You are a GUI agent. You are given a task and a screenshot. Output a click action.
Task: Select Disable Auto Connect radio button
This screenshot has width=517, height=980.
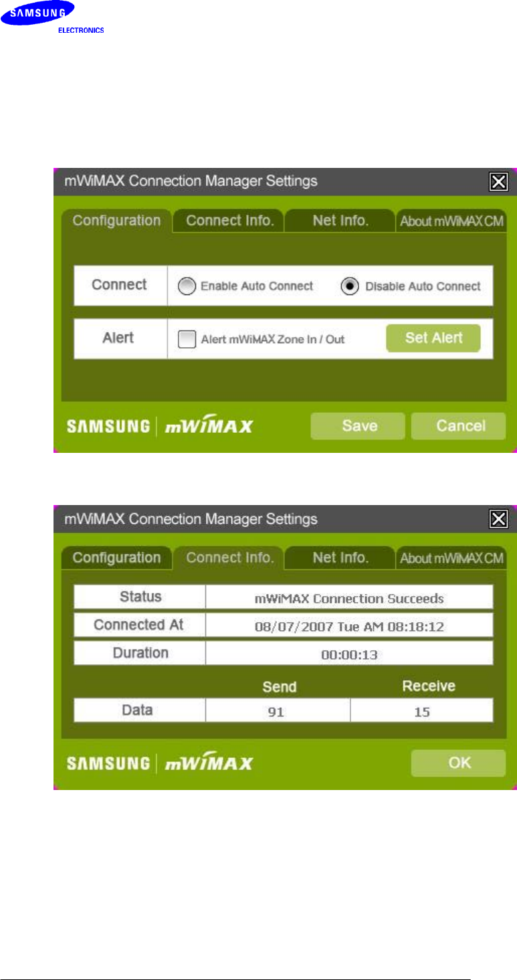point(350,286)
